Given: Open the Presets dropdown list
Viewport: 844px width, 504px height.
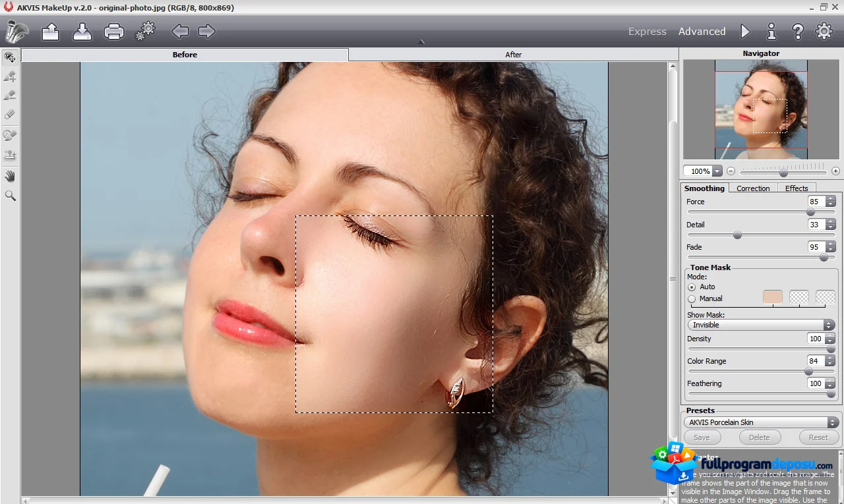Looking at the screenshot, I should (x=761, y=422).
